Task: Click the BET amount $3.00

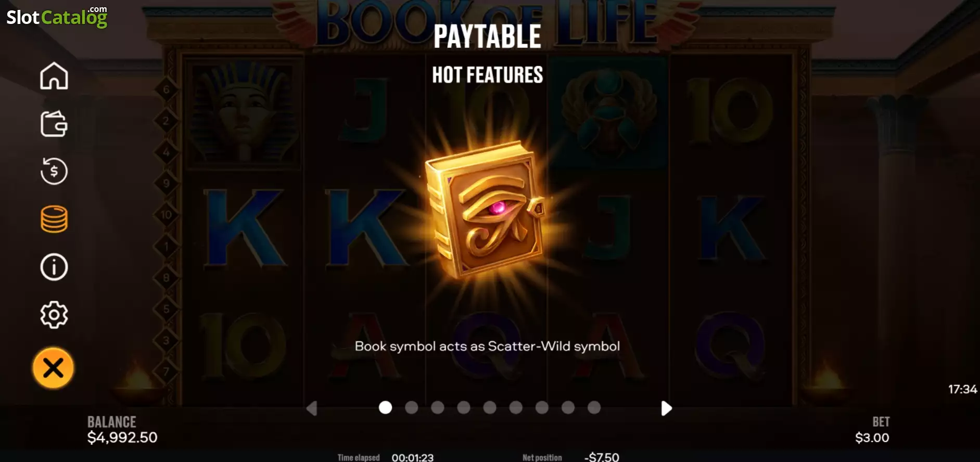Action: click(x=872, y=438)
